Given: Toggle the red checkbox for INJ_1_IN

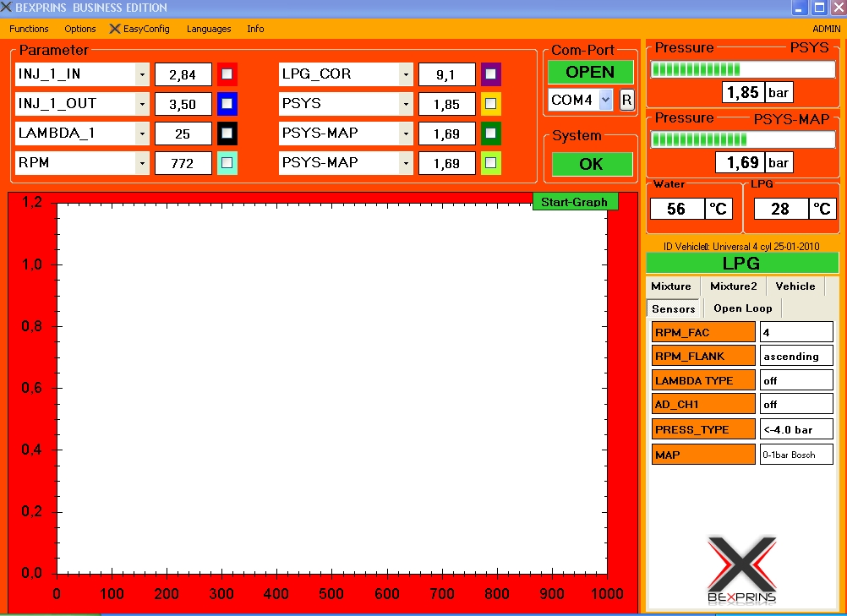Looking at the screenshot, I should click(x=227, y=74).
